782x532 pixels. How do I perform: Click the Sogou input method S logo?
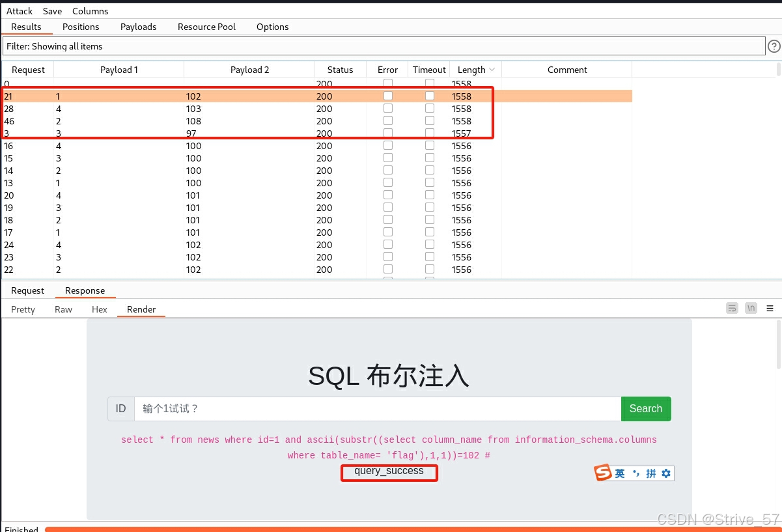point(604,473)
